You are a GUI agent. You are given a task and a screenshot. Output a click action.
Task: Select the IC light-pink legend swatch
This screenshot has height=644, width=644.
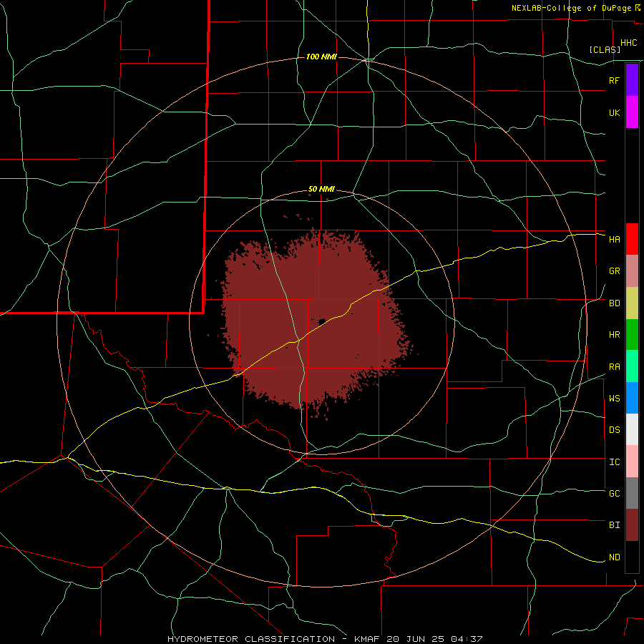click(632, 462)
